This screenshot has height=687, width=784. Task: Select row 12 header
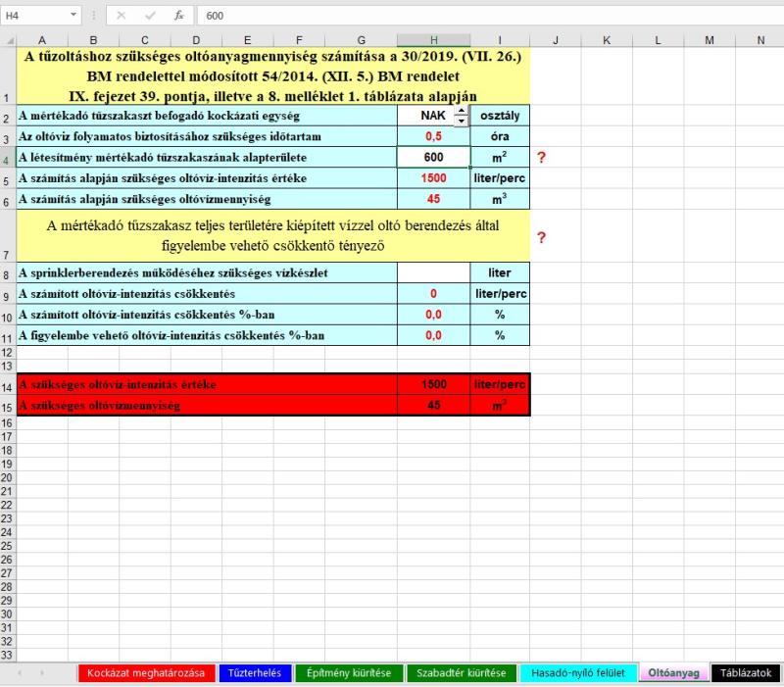tap(7, 353)
